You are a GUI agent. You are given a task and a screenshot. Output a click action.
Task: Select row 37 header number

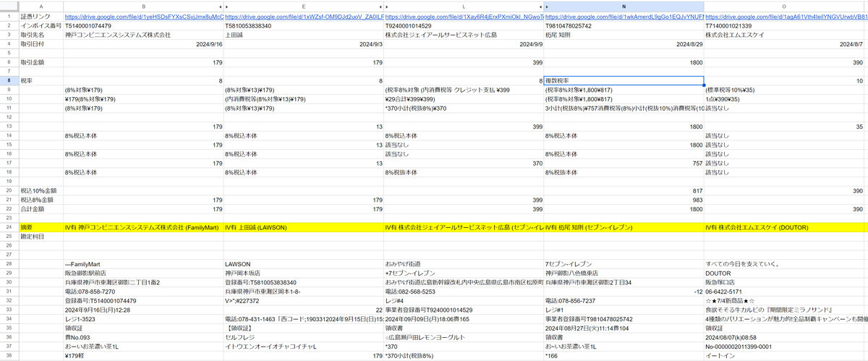coord(8,347)
